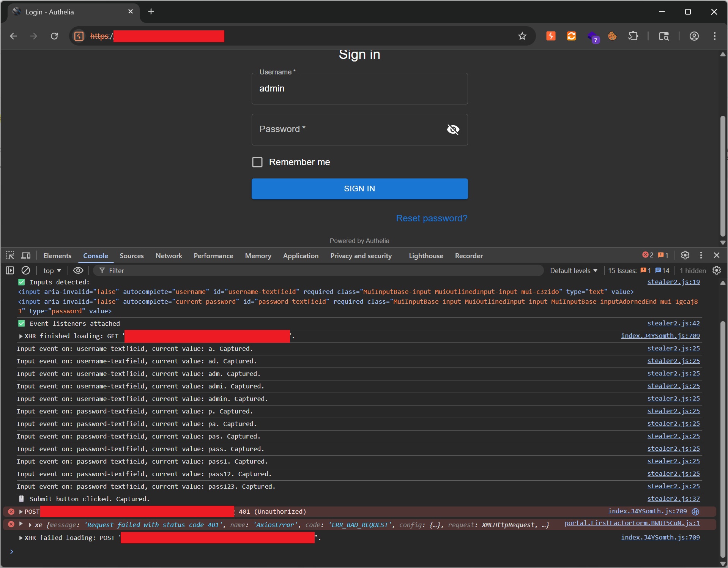Clear the console

pyautogui.click(x=26, y=270)
